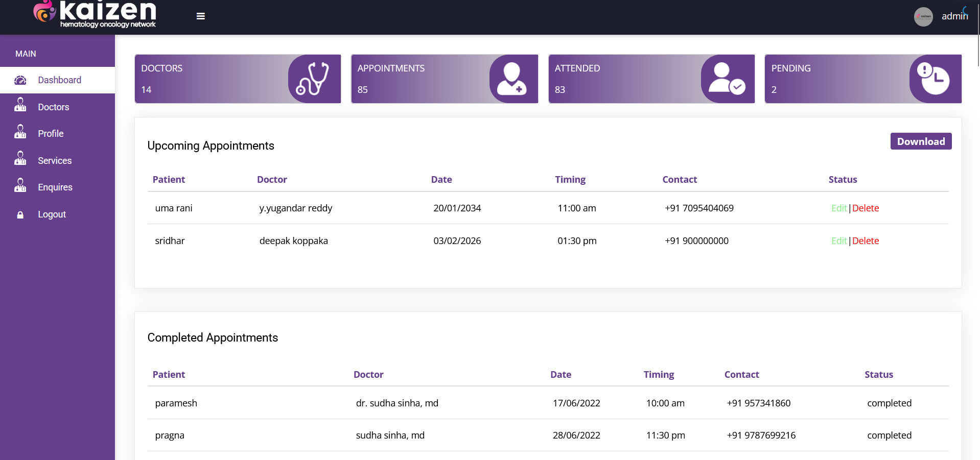This screenshot has height=460, width=980.
Task: Click the Services icon in the sidebar
Action: pos(20,160)
